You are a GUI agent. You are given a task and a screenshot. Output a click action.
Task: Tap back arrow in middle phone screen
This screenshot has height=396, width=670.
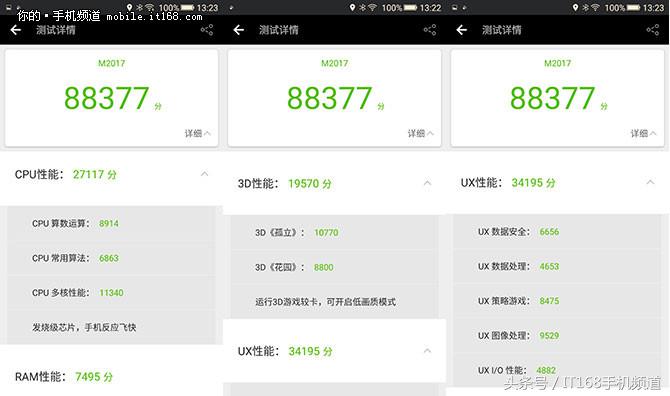pos(239,30)
